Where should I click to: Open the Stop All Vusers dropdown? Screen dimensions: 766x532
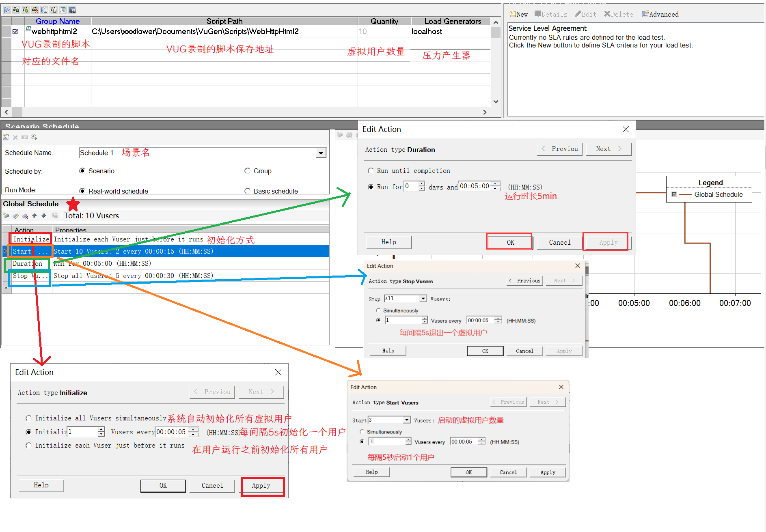point(423,299)
